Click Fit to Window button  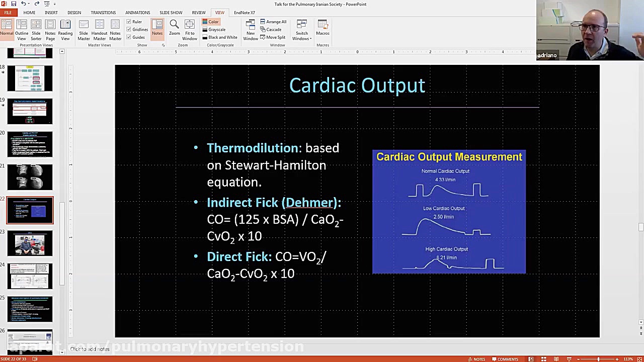click(190, 30)
